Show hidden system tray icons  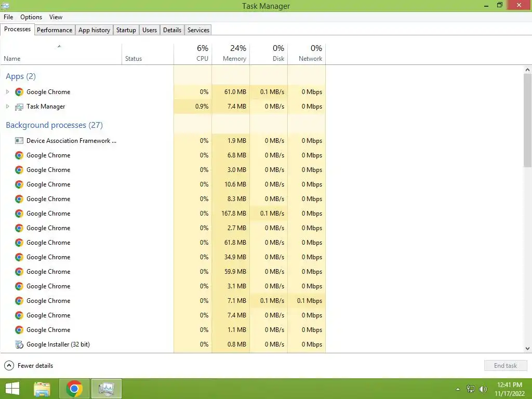pos(458,389)
